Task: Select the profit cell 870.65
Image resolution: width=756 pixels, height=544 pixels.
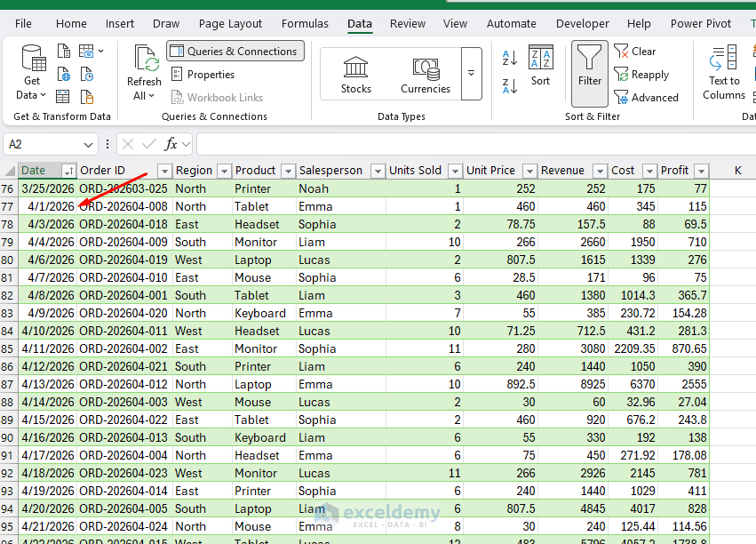Action: point(683,348)
